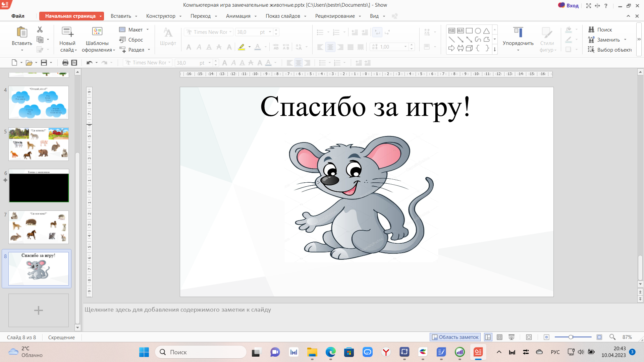Open the Показ слайдов menu

(x=283, y=16)
